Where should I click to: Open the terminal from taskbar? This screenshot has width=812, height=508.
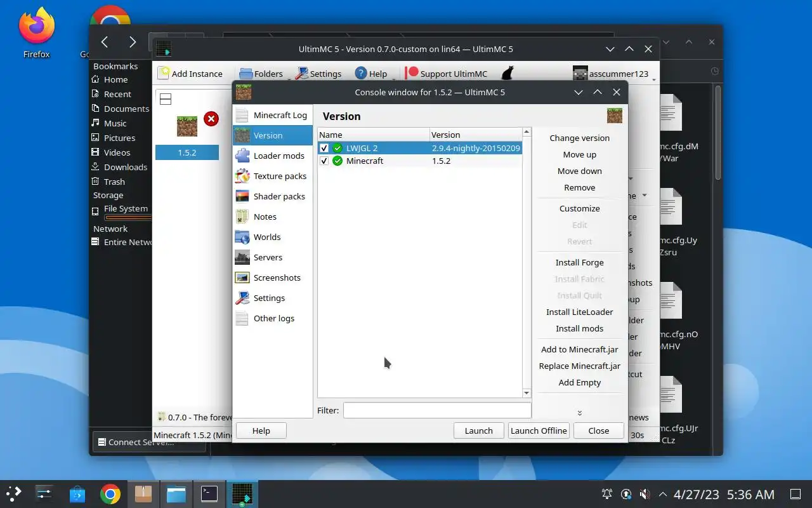click(209, 494)
